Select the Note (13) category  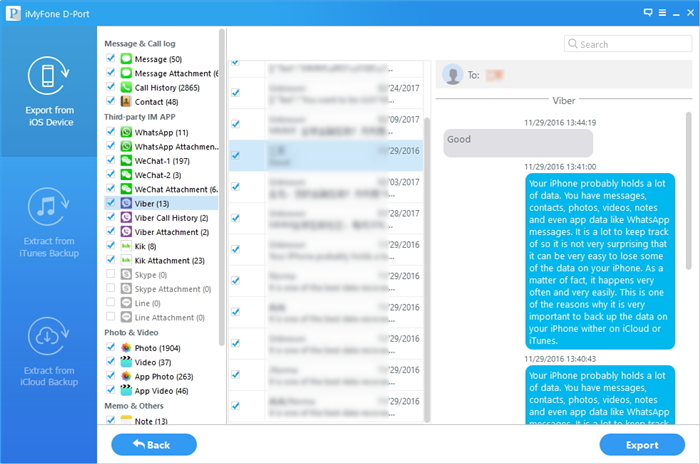click(151, 421)
